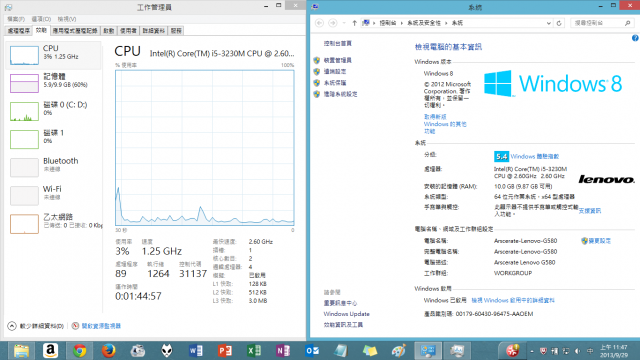
Task: Launch PowerPoint from the taskbar
Action: [x=225, y=351]
